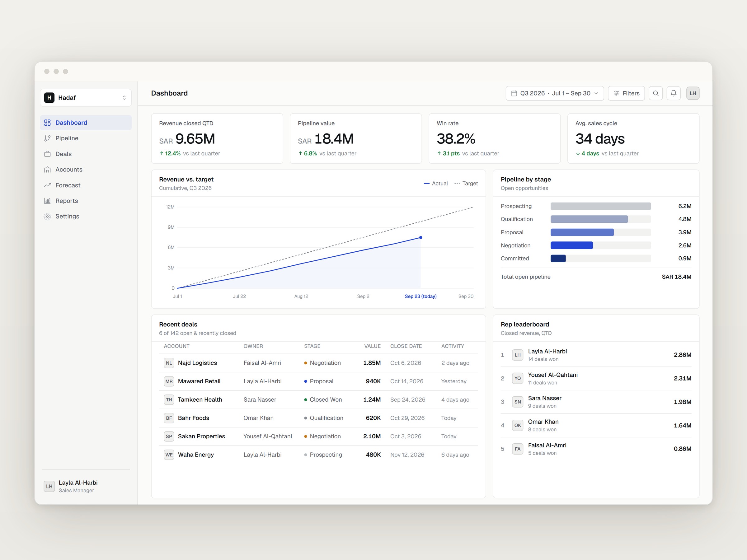Open the Filters button

click(626, 94)
